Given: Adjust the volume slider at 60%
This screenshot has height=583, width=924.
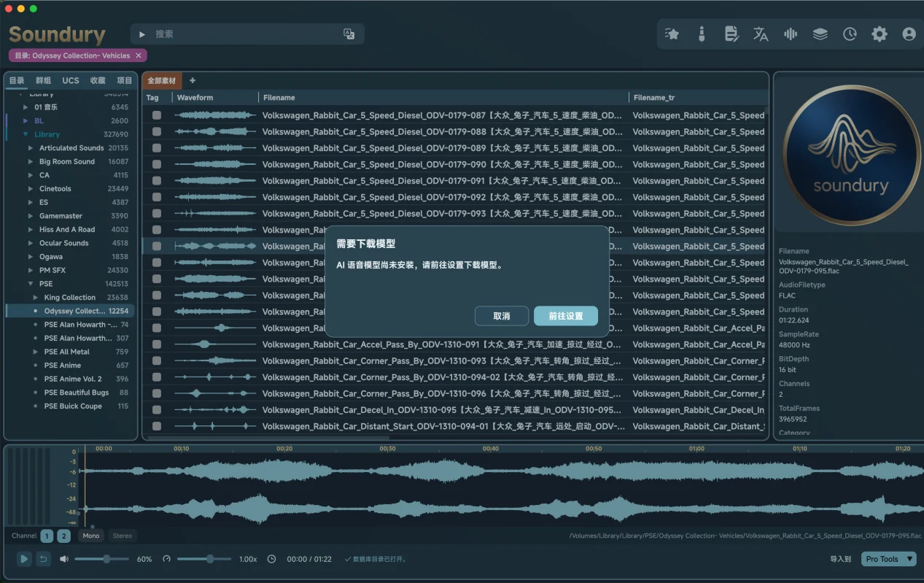Looking at the screenshot, I should [102, 559].
